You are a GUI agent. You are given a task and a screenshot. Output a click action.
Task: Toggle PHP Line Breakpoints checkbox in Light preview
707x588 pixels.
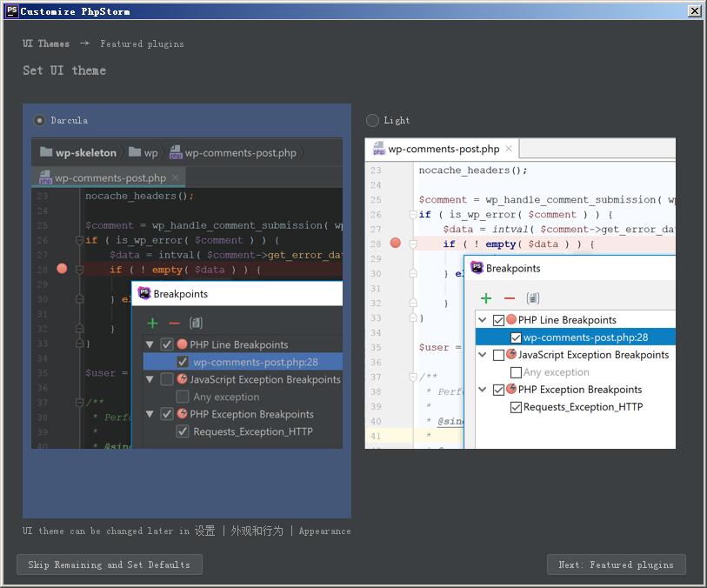[x=498, y=320]
